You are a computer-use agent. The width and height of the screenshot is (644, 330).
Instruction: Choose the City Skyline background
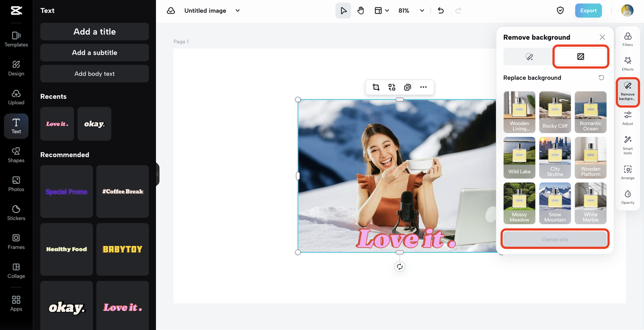pos(555,158)
